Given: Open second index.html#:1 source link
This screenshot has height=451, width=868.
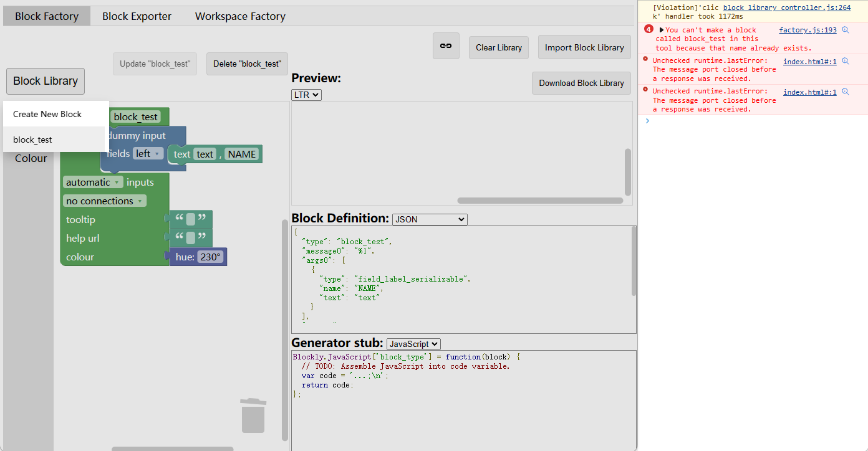Looking at the screenshot, I should tap(810, 92).
